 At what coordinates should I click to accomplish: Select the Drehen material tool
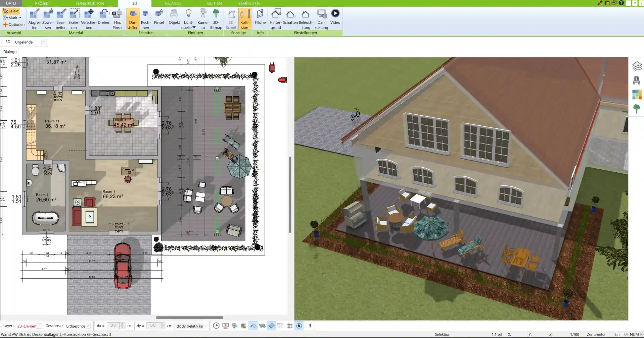tap(104, 17)
